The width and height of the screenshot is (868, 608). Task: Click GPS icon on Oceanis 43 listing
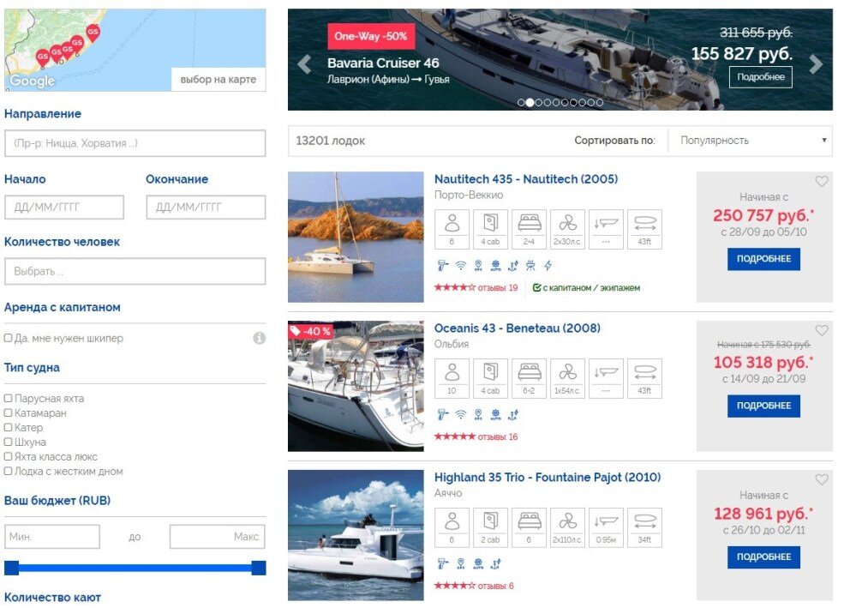478,414
